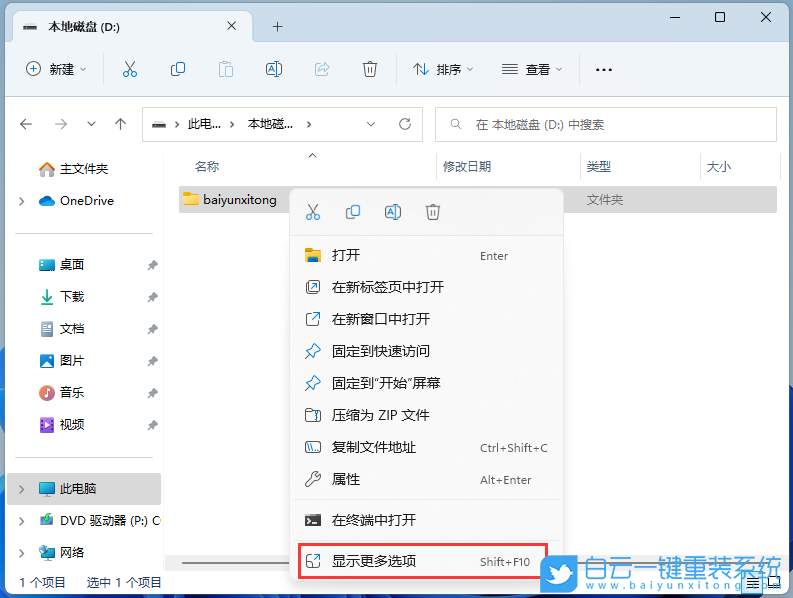This screenshot has height=598, width=793.
Task: Close the 本地磁盘 (D:) tab
Action: tap(232, 26)
